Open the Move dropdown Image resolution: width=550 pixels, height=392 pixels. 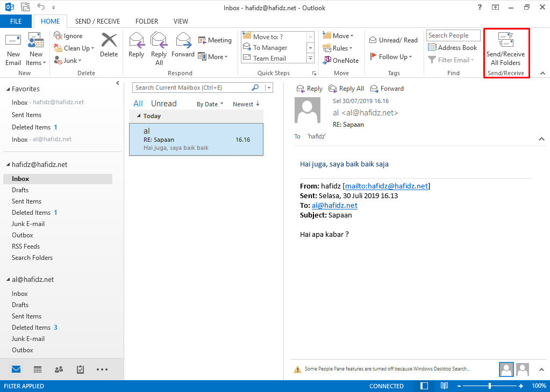(339, 36)
